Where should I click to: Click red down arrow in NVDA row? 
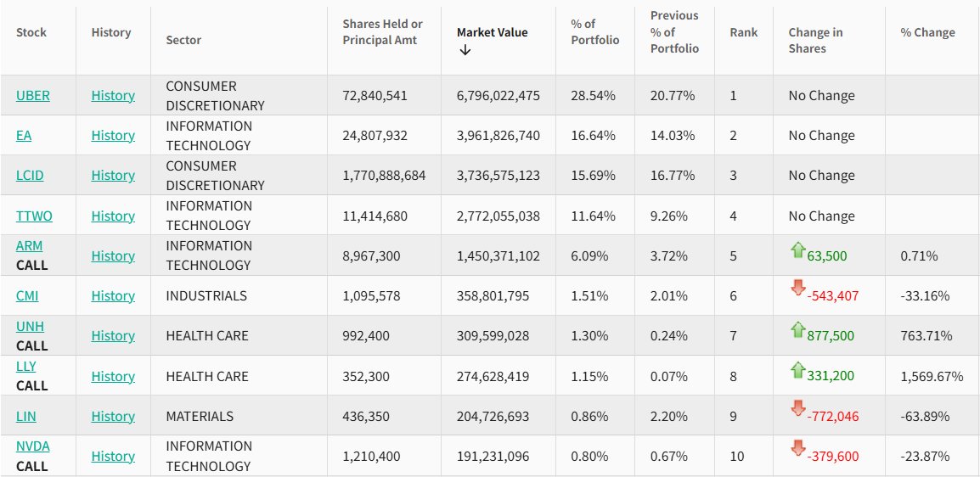797,449
